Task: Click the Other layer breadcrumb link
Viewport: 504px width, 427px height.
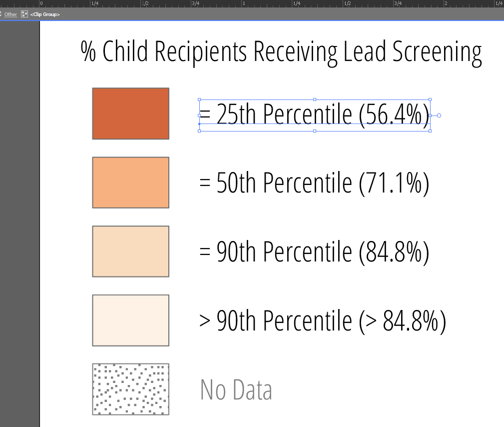Action: 10,14
